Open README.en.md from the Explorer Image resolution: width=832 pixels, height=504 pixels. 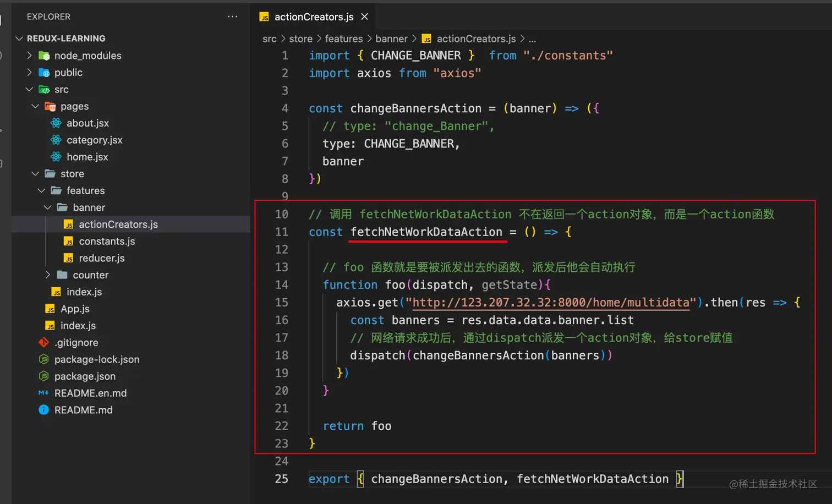click(90, 393)
